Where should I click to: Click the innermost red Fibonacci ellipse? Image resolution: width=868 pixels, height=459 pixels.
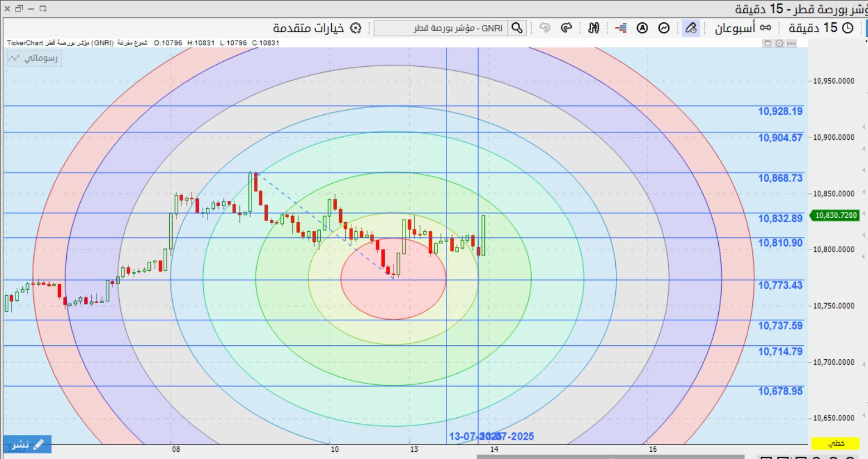point(394,279)
